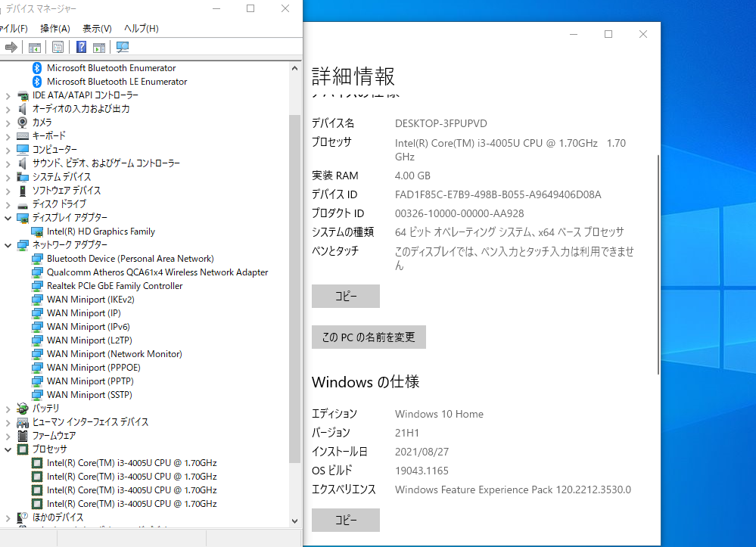The image size is (756, 547).
Task: Click scan for hardware changes monitor icon
Action: [x=123, y=47]
